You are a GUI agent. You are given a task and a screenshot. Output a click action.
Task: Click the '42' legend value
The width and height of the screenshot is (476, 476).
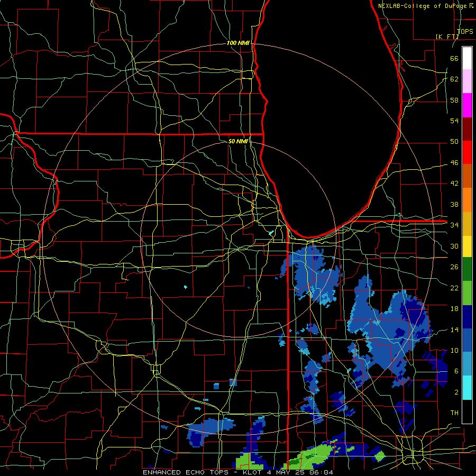coord(454,184)
